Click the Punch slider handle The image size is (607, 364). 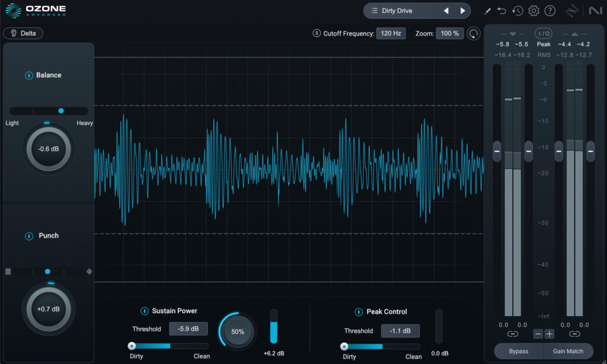click(x=47, y=272)
